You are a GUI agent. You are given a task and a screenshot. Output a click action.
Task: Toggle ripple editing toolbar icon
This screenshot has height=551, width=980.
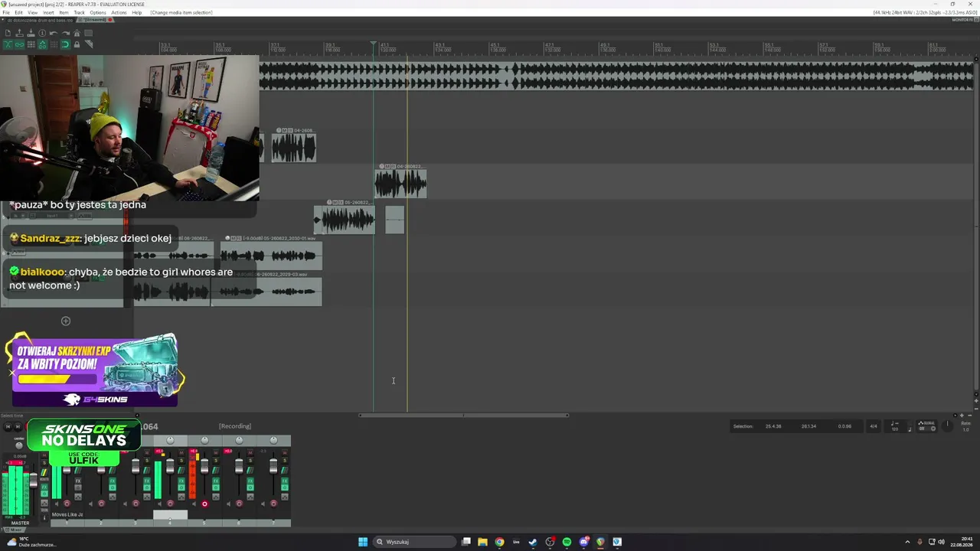[x=31, y=44]
